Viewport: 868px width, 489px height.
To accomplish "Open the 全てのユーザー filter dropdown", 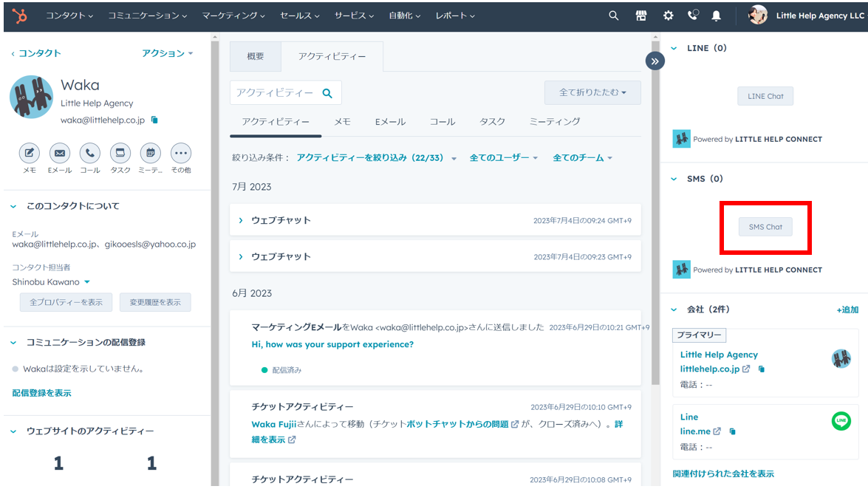I will (504, 158).
